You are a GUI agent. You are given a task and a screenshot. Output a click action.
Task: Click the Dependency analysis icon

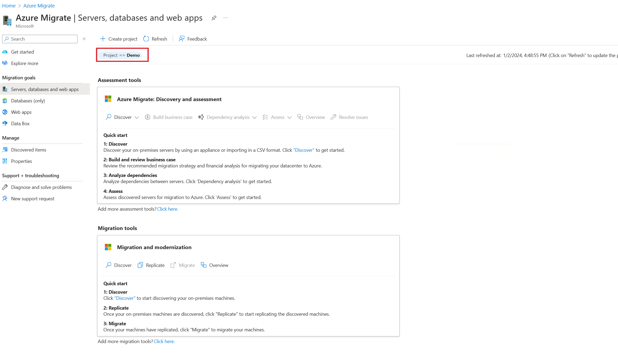201,117
